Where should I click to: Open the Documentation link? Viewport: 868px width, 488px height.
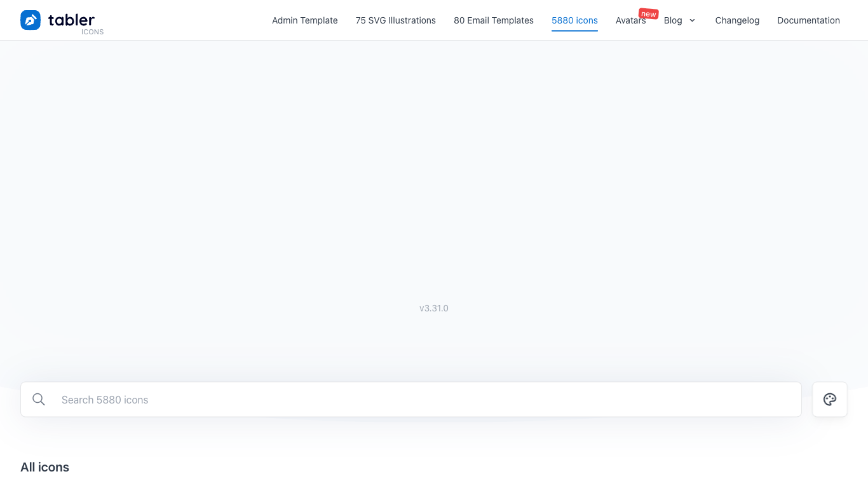[808, 20]
